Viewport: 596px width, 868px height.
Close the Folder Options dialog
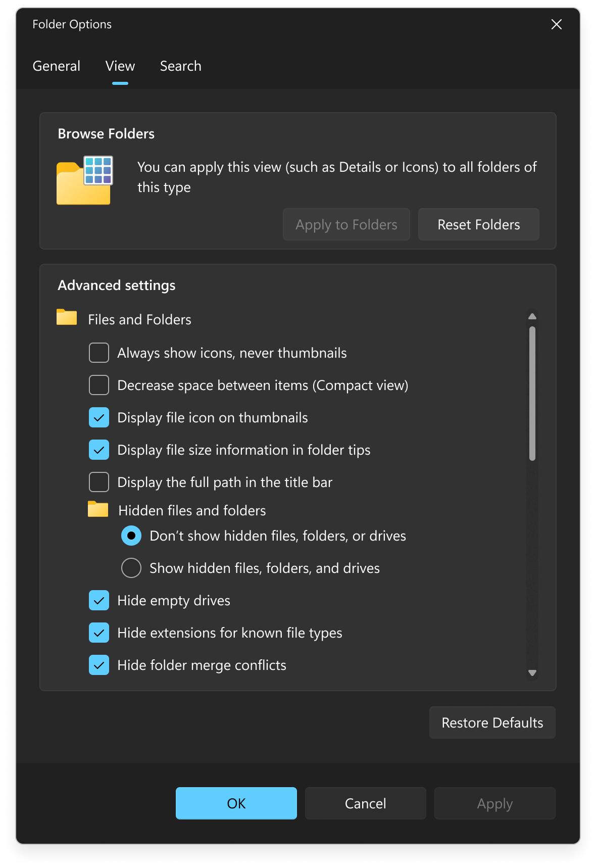click(557, 24)
